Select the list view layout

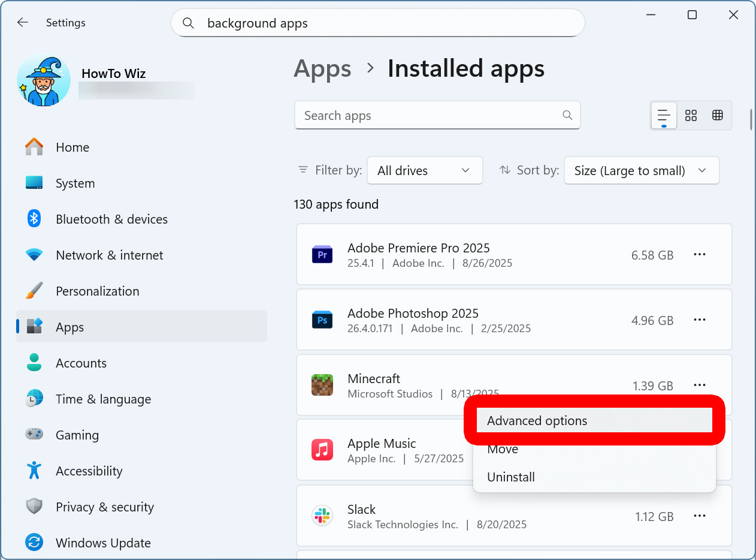[663, 115]
